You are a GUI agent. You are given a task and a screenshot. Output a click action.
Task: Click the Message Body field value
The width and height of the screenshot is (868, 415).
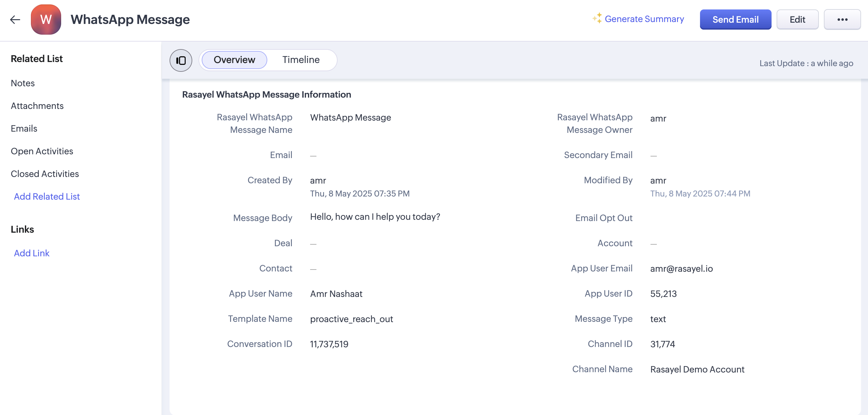tap(375, 217)
